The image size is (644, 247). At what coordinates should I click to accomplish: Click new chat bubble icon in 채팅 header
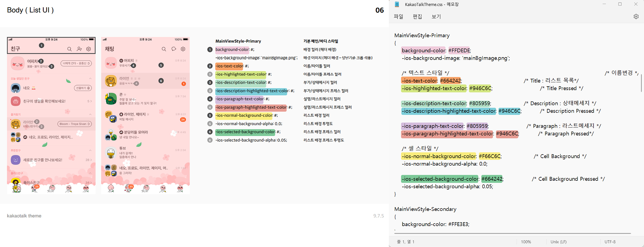tap(174, 49)
